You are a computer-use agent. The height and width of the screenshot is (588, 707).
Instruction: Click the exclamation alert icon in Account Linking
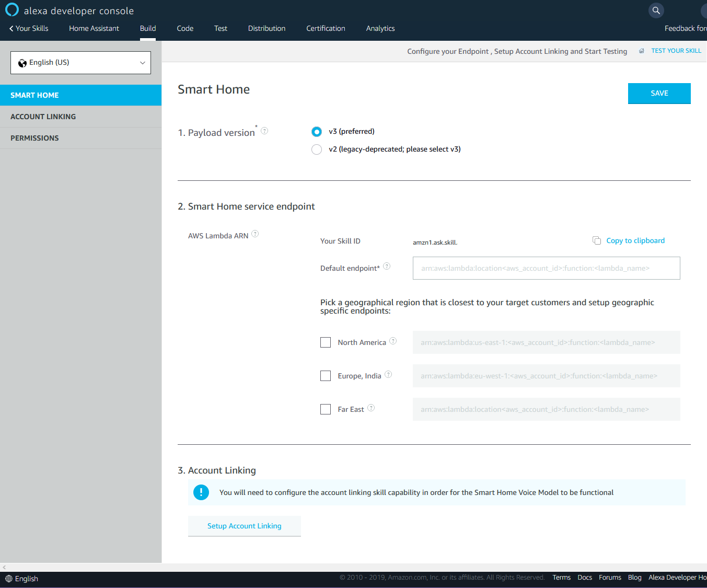pos(201,492)
